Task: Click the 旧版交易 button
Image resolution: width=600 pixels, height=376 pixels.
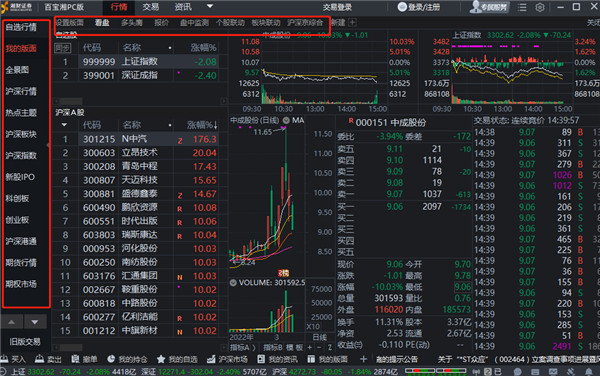Action: coord(25,341)
